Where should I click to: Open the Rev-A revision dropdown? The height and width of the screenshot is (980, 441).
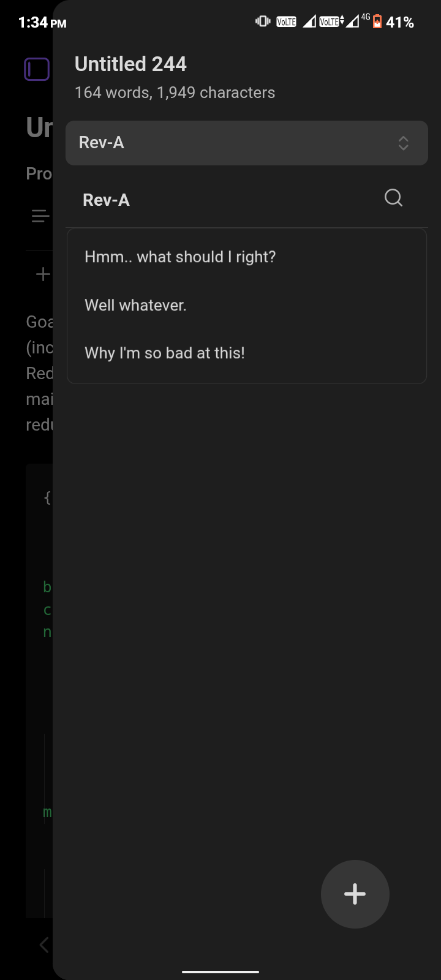(247, 143)
